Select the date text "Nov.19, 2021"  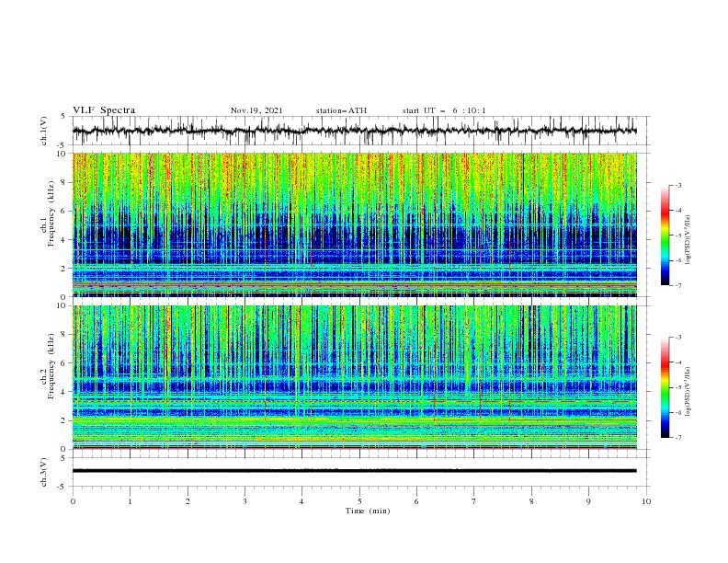pyautogui.click(x=256, y=110)
